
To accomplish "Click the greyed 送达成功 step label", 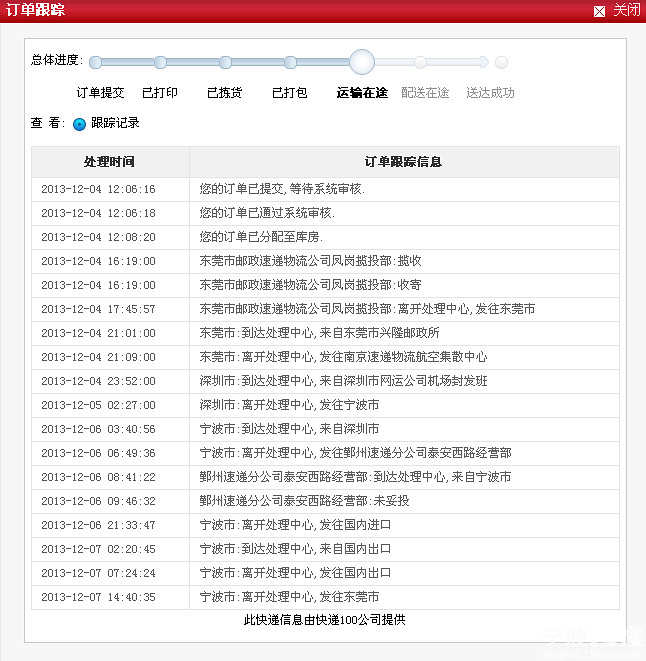I will coord(490,93).
